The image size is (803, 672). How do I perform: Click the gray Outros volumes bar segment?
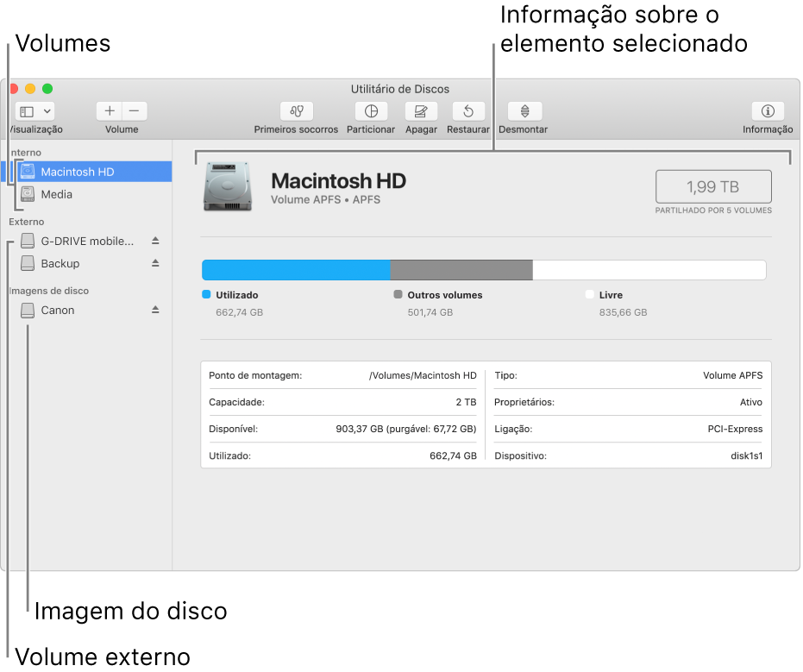(x=461, y=270)
